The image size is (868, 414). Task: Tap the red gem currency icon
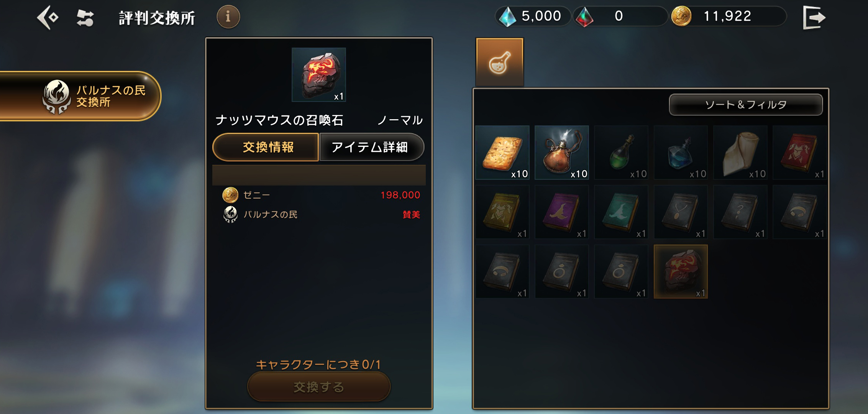(x=585, y=17)
